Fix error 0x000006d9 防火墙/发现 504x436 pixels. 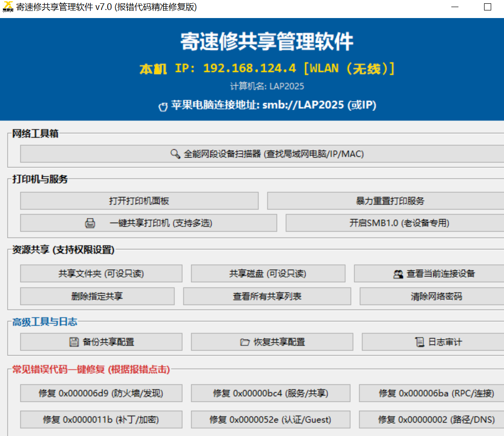[101, 393]
